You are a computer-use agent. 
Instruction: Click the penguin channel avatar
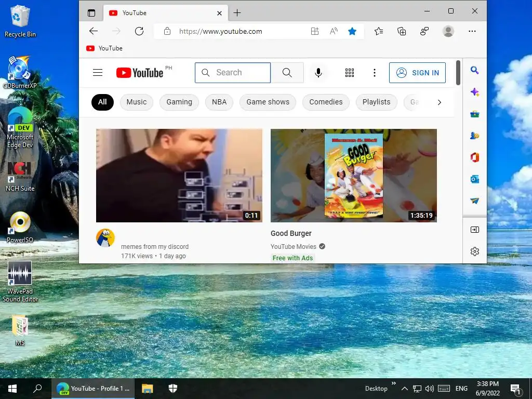(x=105, y=237)
